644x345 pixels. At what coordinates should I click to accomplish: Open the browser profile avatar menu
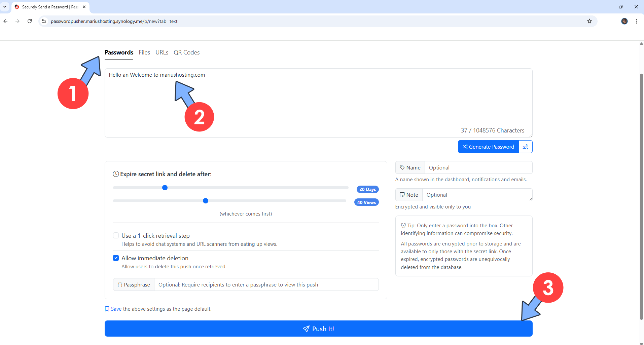coord(624,21)
